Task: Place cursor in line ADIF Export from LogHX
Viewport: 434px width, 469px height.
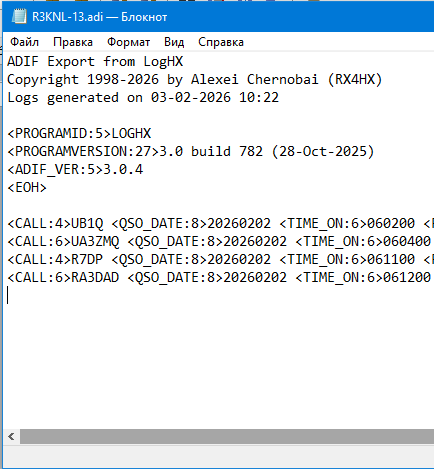Action: point(95,62)
